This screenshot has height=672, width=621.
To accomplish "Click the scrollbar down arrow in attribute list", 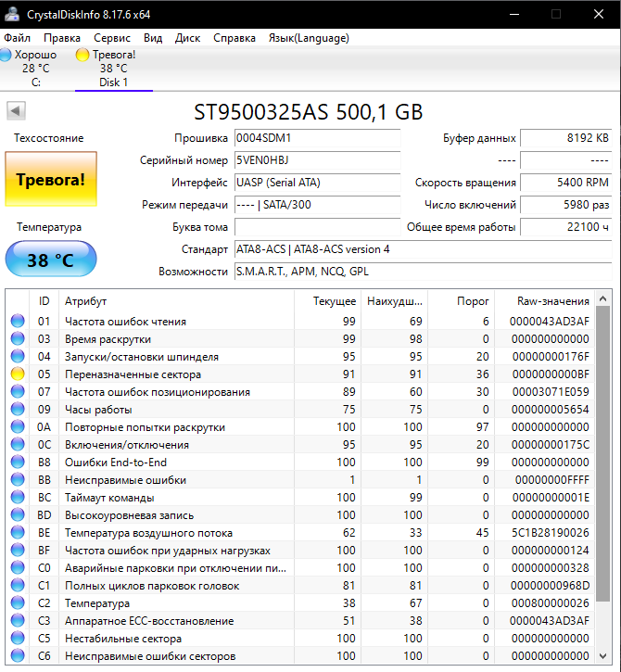I will (603, 656).
